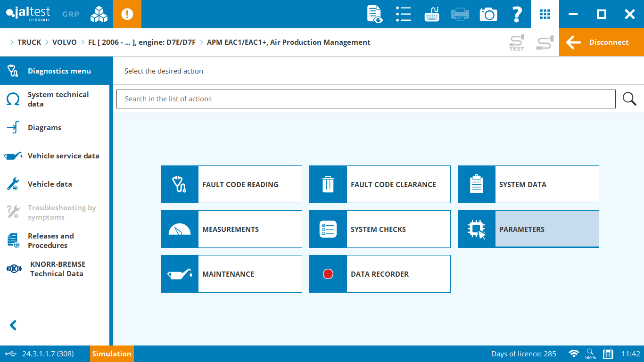644x362 pixels.
Task: Open the list view icon in top bar
Action: click(x=404, y=14)
